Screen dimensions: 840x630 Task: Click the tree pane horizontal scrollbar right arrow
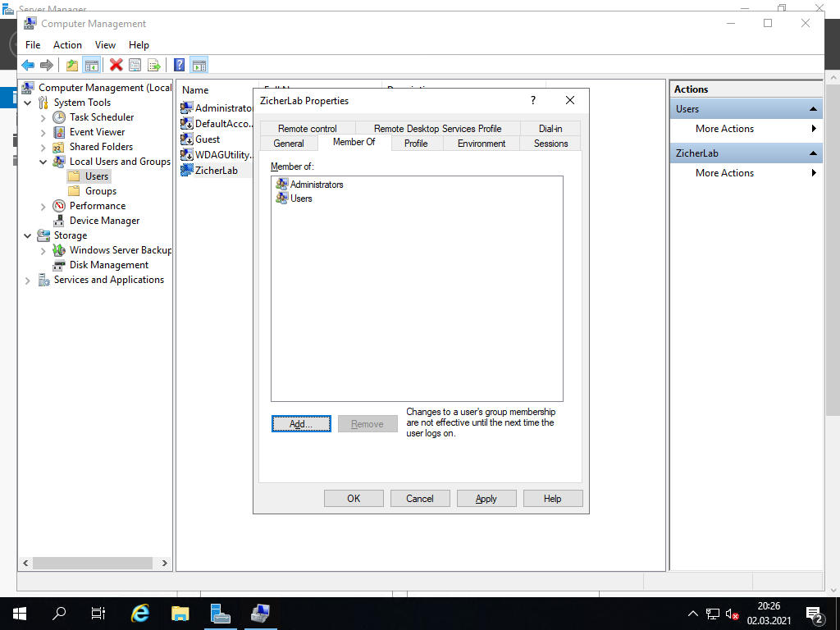[164, 564]
